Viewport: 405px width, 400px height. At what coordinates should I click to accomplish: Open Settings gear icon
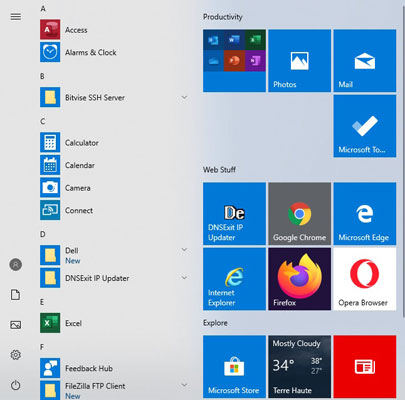click(x=15, y=355)
